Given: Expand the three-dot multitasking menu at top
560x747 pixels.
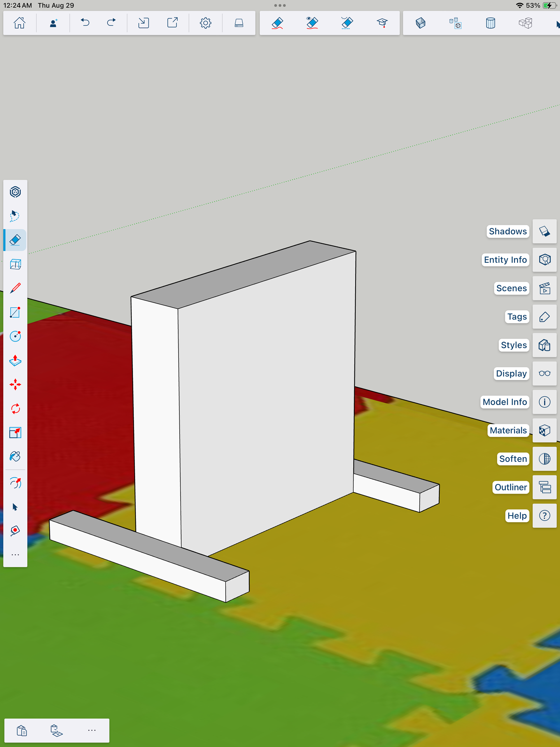Looking at the screenshot, I should 280,6.
